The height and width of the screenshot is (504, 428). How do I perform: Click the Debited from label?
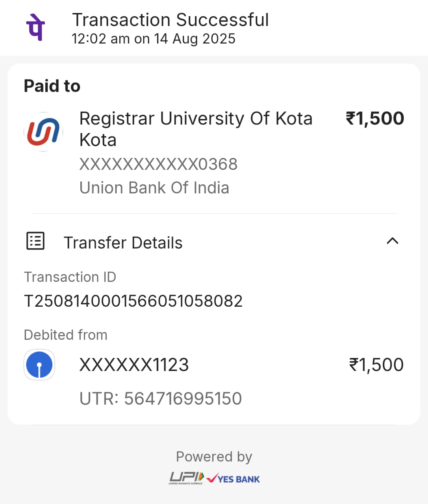[65, 335]
